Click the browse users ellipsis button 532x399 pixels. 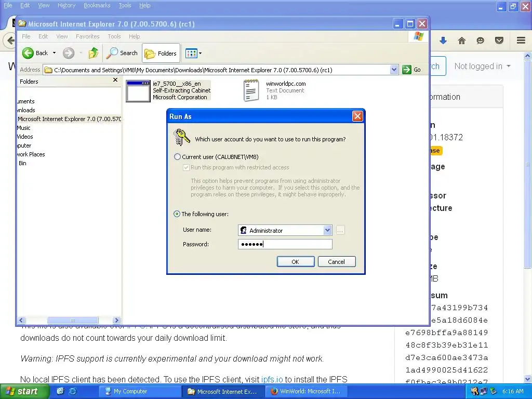[340, 230]
